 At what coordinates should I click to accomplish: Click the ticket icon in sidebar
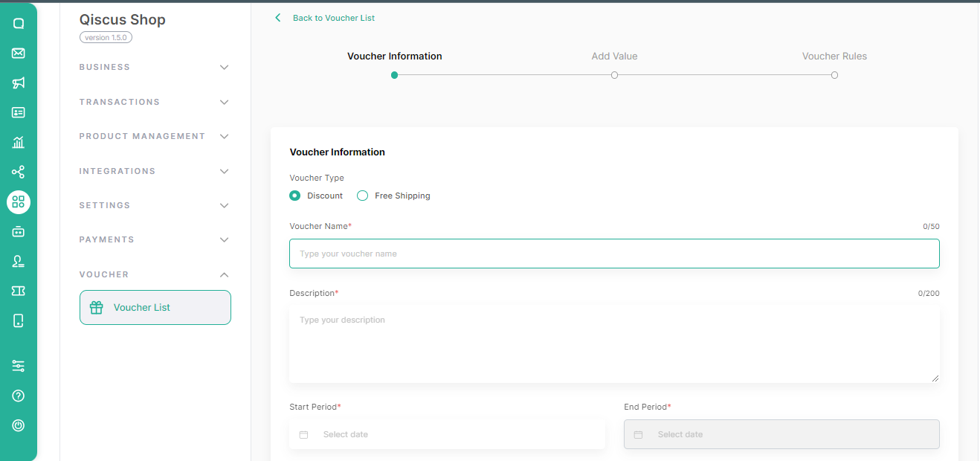coord(19,291)
